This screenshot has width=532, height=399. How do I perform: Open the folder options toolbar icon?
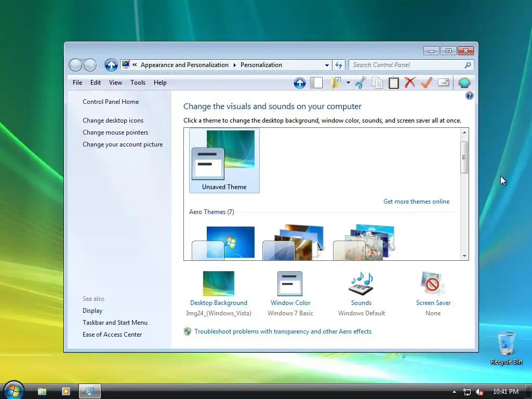(x=336, y=83)
